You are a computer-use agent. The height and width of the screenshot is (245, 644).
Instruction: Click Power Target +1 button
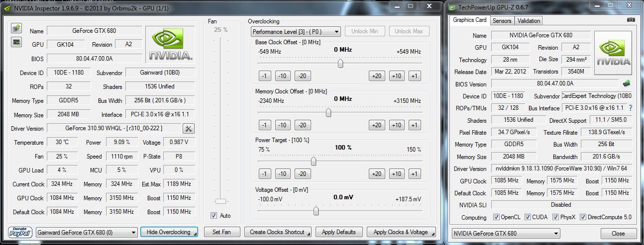click(414, 174)
